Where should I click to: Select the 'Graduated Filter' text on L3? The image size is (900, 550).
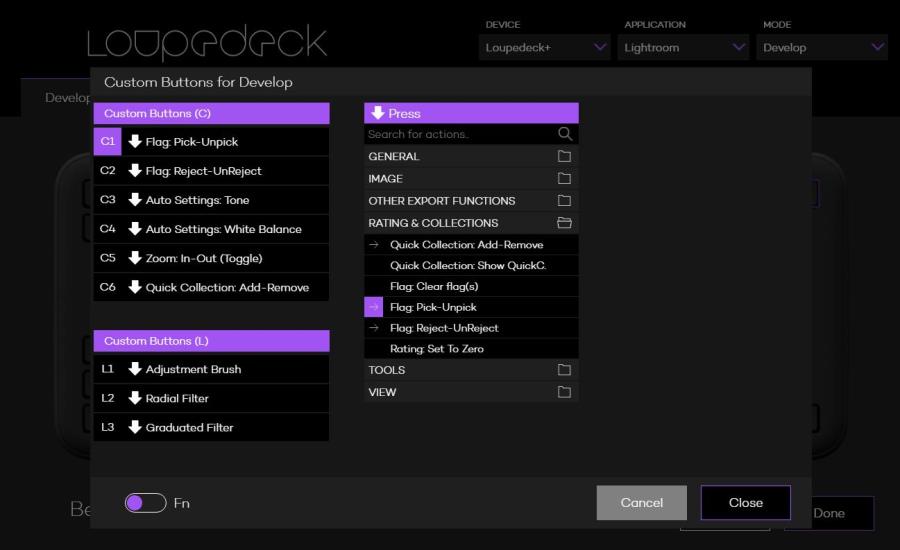tap(189, 428)
